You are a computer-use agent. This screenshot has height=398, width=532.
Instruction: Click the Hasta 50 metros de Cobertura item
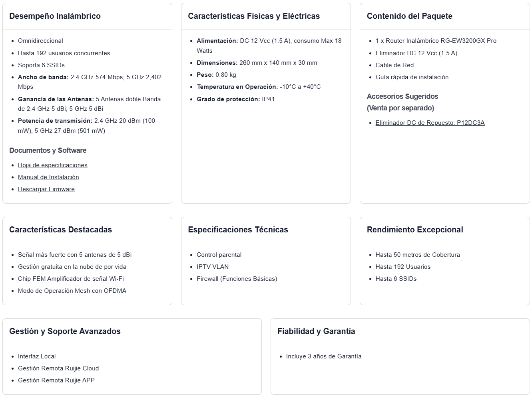click(x=417, y=255)
